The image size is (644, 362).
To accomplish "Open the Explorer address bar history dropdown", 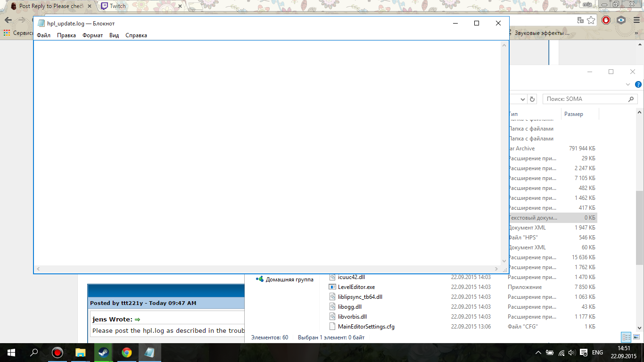I will click(522, 99).
